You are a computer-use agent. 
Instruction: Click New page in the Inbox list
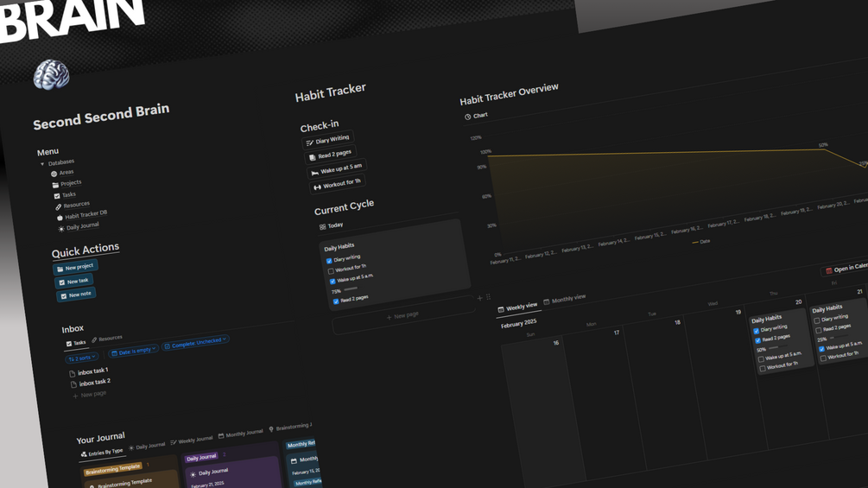tap(89, 395)
